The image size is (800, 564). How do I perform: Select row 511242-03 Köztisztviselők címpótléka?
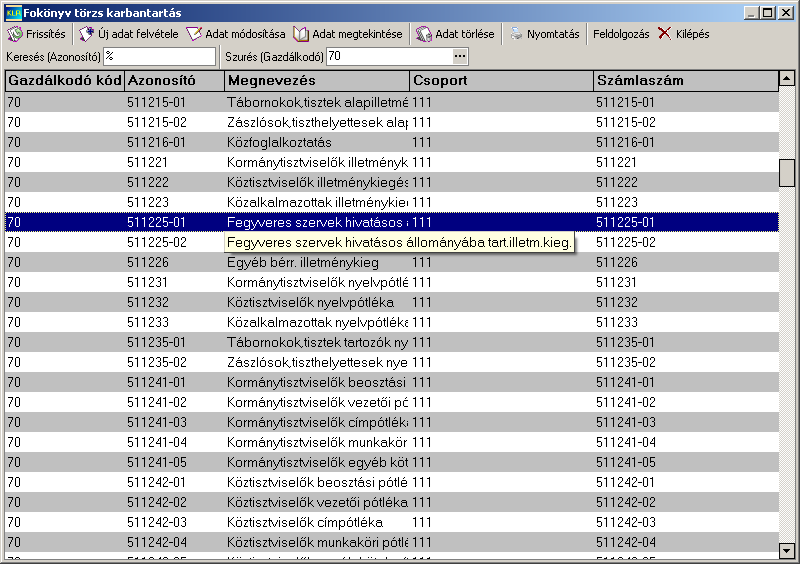(392, 522)
